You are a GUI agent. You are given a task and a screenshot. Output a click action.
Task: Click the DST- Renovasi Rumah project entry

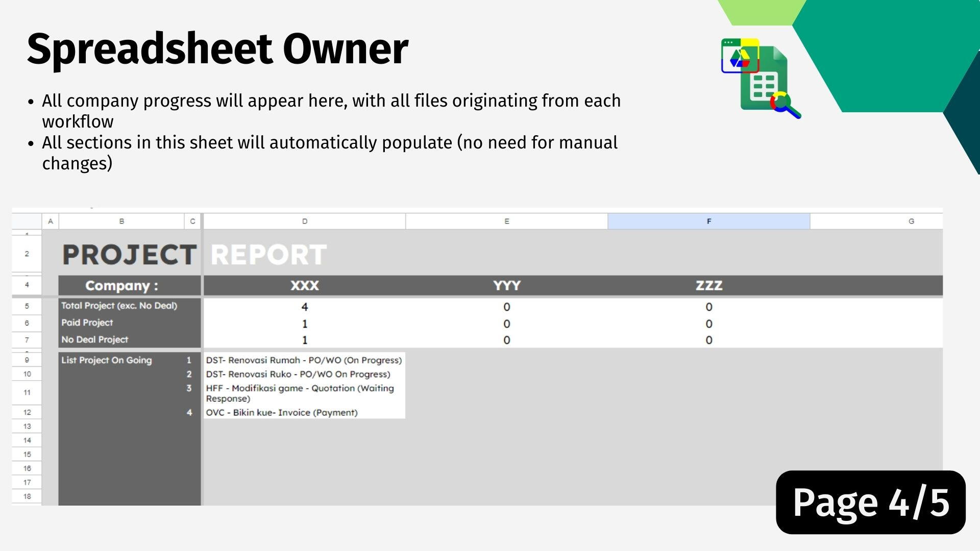304,360
